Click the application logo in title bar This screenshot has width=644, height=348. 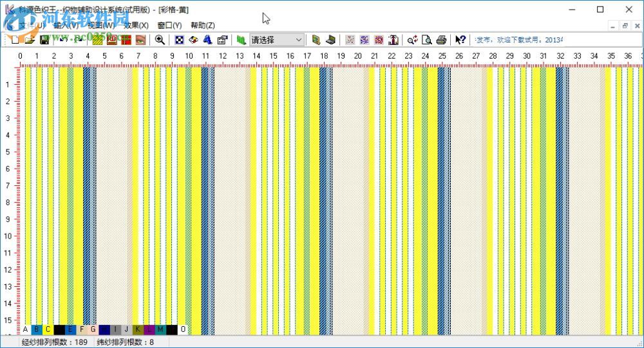tap(10, 9)
